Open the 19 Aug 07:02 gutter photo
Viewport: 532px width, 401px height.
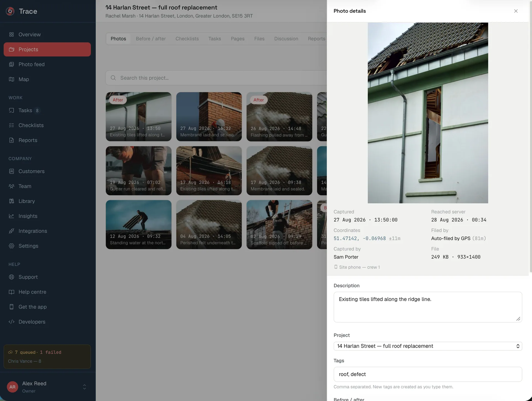tap(139, 171)
